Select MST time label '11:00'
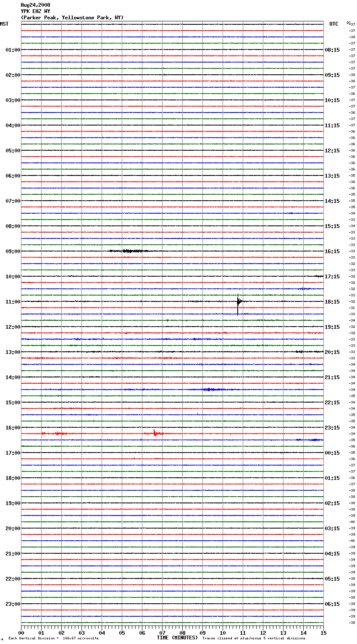Image resolution: width=357 pixels, height=644 pixels. [x=13, y=302]
